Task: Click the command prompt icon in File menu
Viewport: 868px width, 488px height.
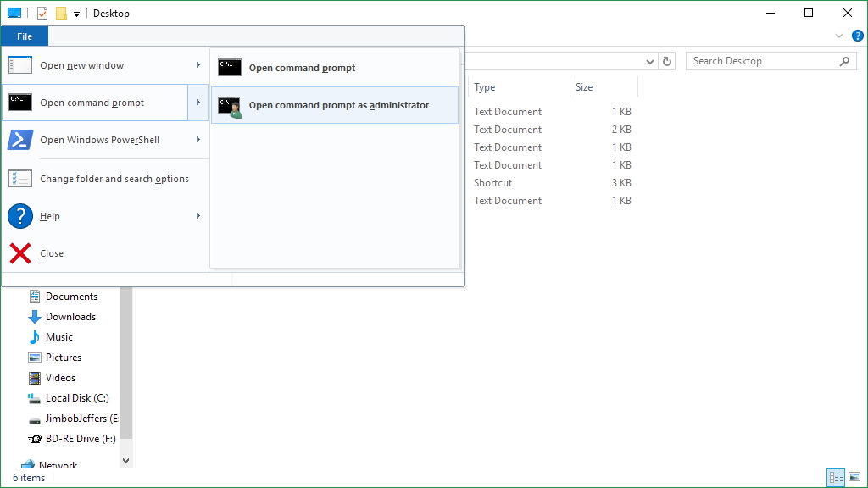Action: coord(20,103)
